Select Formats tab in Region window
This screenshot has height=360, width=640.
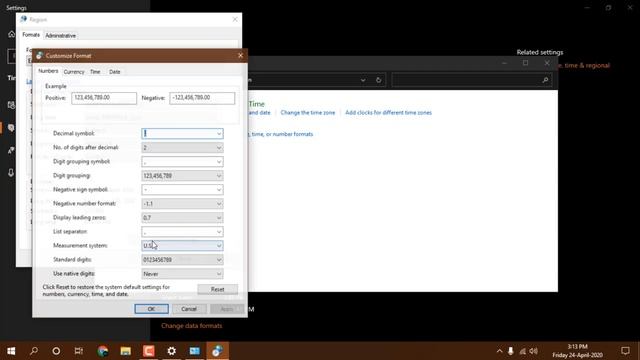pyautogui.click(x=31, y=35)
